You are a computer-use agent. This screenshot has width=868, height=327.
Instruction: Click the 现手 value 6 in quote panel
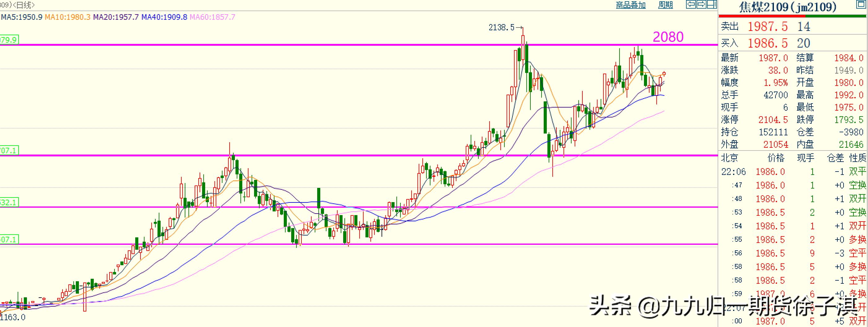(x=785, y=108)
